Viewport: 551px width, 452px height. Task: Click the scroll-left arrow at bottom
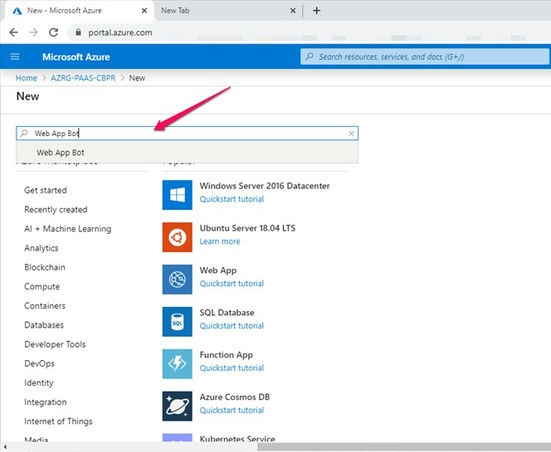[4, 446]
